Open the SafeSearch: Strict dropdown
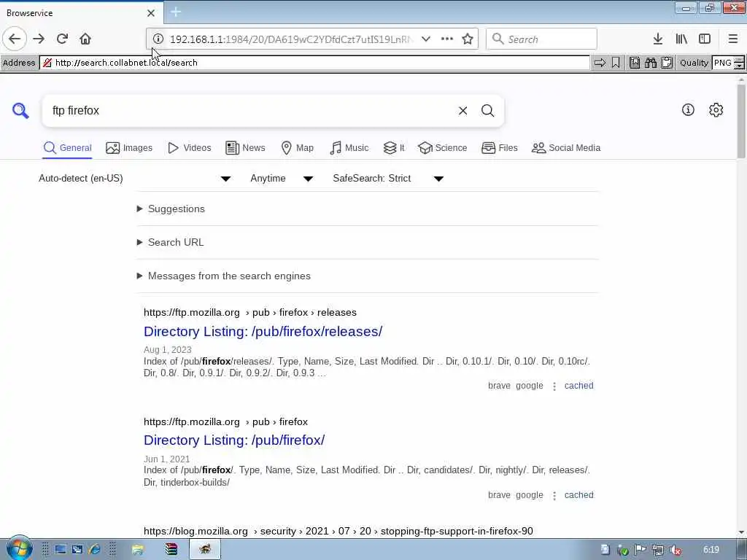The height and width of the screenshot is (560, 747). (x=388, y=179)
